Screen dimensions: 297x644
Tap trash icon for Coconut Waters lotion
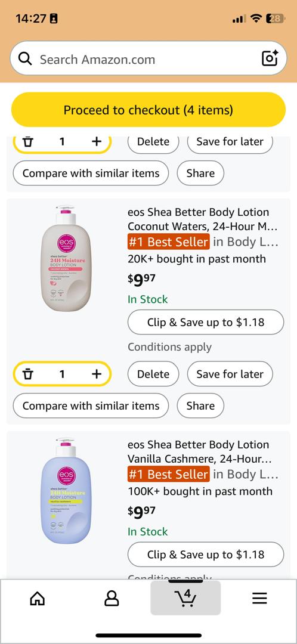pos(27,374)
